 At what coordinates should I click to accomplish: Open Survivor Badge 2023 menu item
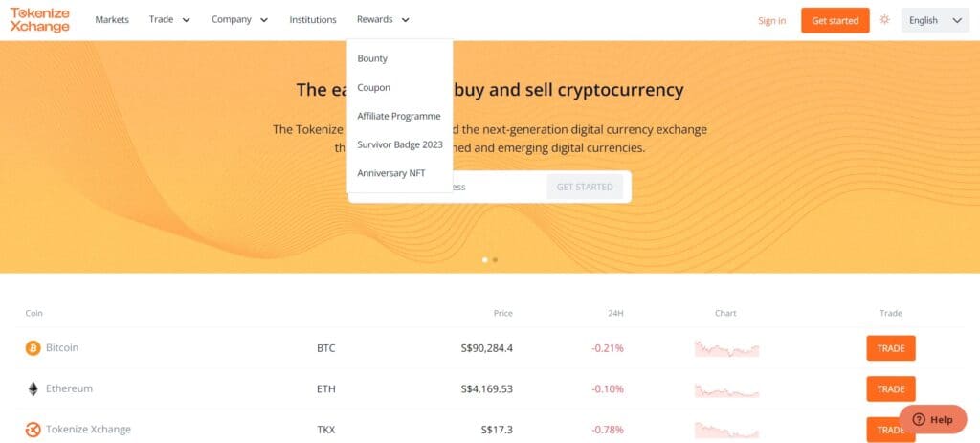pyautogui.click(x=400, y=145)
